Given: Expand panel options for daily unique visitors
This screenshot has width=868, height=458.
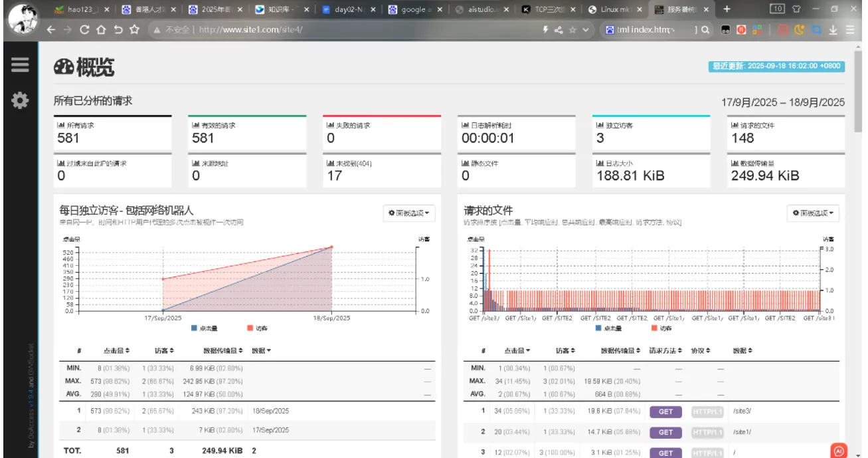Looking at the screenshot, I should click(x=409, y=213).
